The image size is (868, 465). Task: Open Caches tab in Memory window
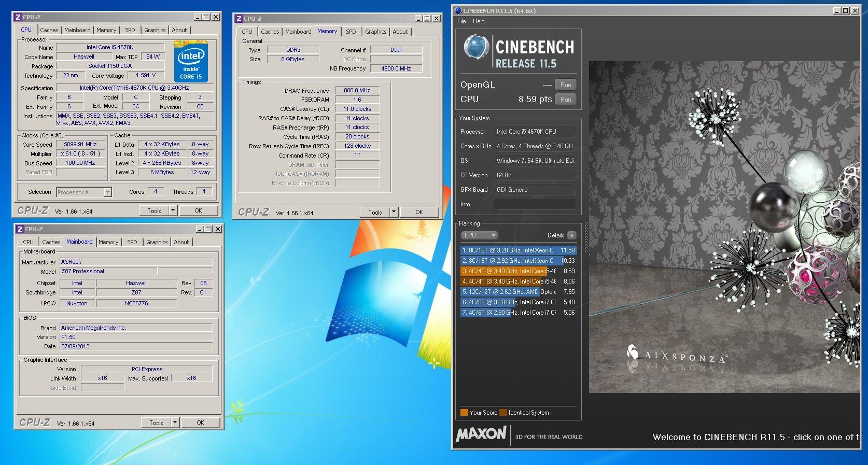[270, 32]
